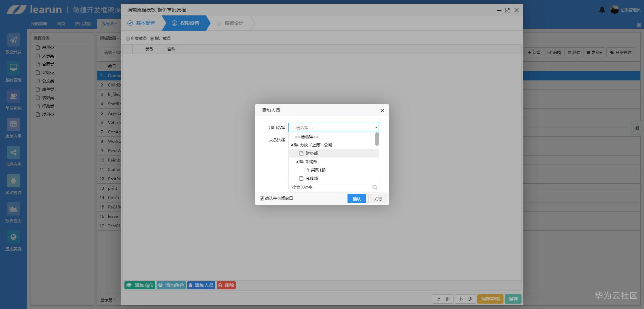Open the 部门选择 dropdown arrow
Screen dimensions: 644x309
point(376,127)
